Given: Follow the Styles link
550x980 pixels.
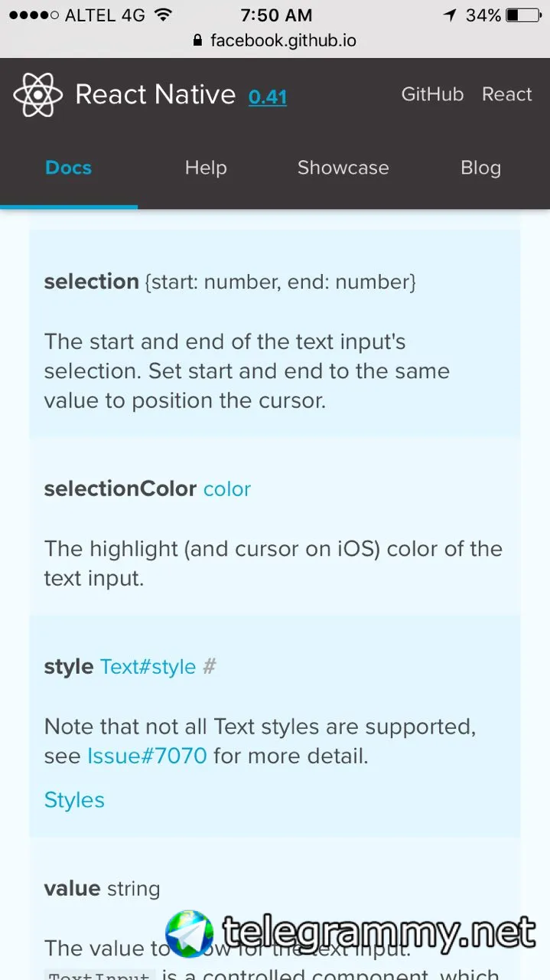Looking at the screenshot, I should (x=74, y=800).
